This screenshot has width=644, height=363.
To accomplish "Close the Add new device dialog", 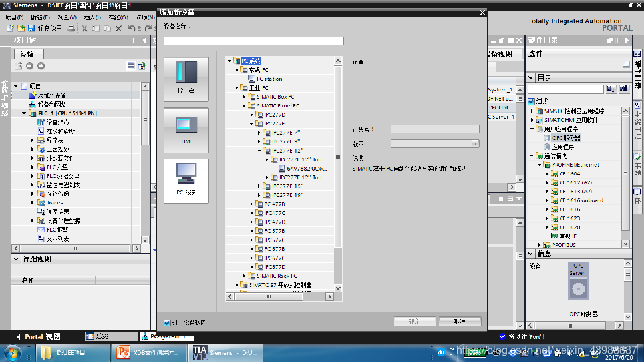I will click(x=482, y=13).
